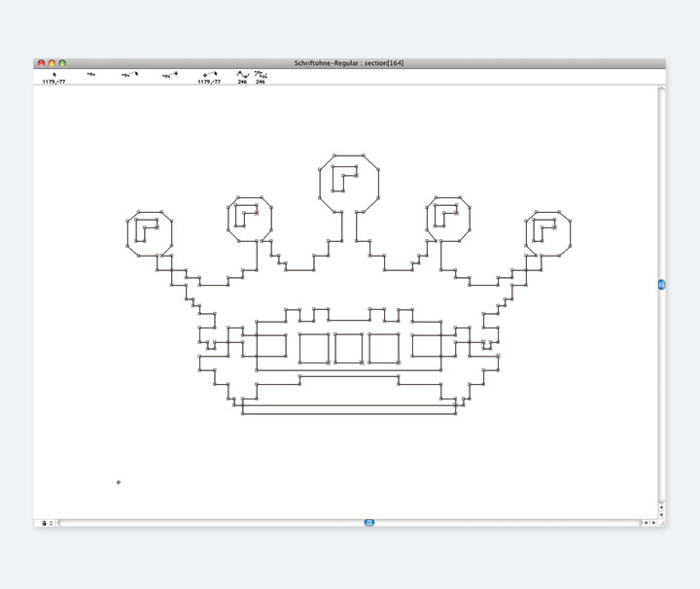Click the origin point marker below the crown
Viewport: 700px width, 589px height.
tap(119, 482)
